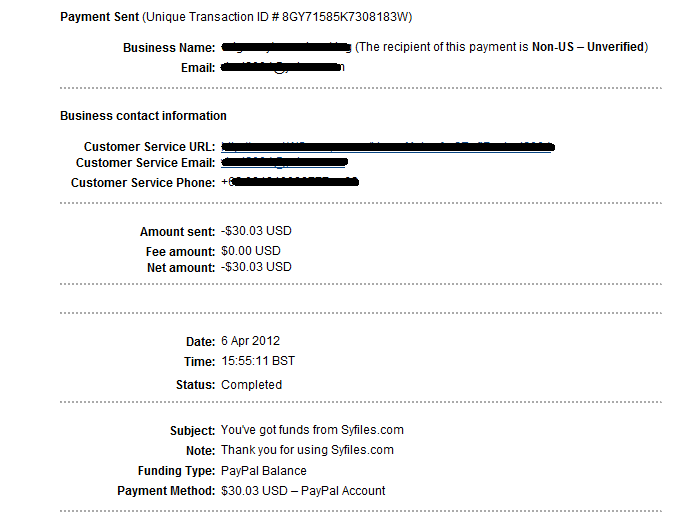693x524 pixels.
Task: Click the redacted Customer Service Phone number
Action: (290, 182)
